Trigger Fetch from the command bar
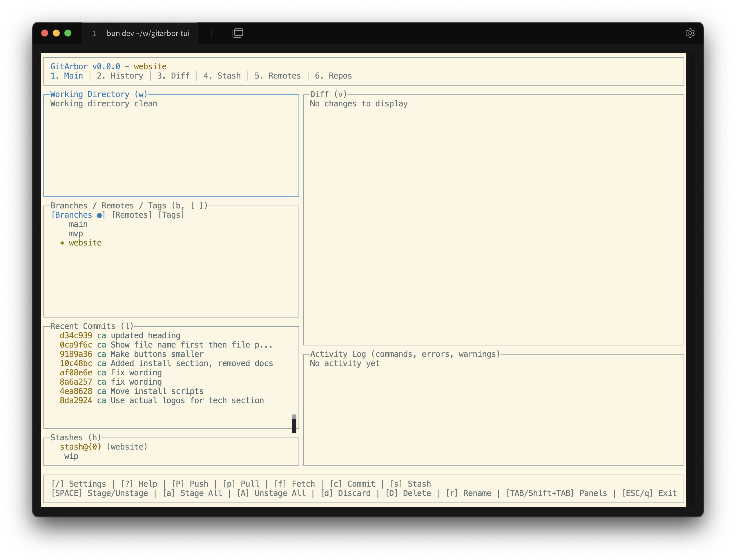The height and width of the screenshot is (560, 736). pos(295,484)
